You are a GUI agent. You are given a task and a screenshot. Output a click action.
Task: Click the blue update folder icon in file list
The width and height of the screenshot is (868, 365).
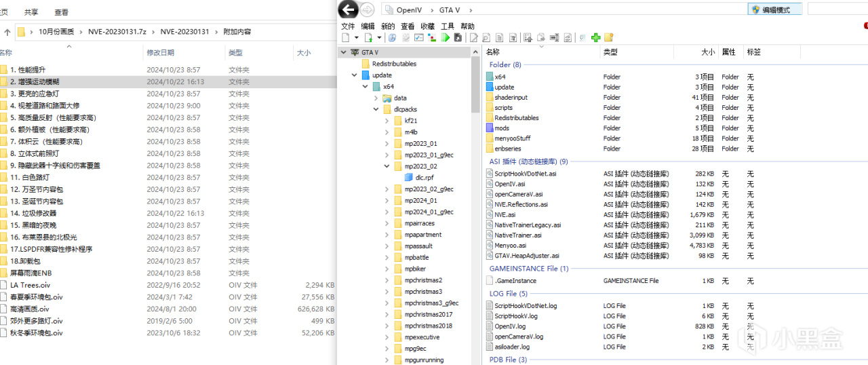point(490,87)
